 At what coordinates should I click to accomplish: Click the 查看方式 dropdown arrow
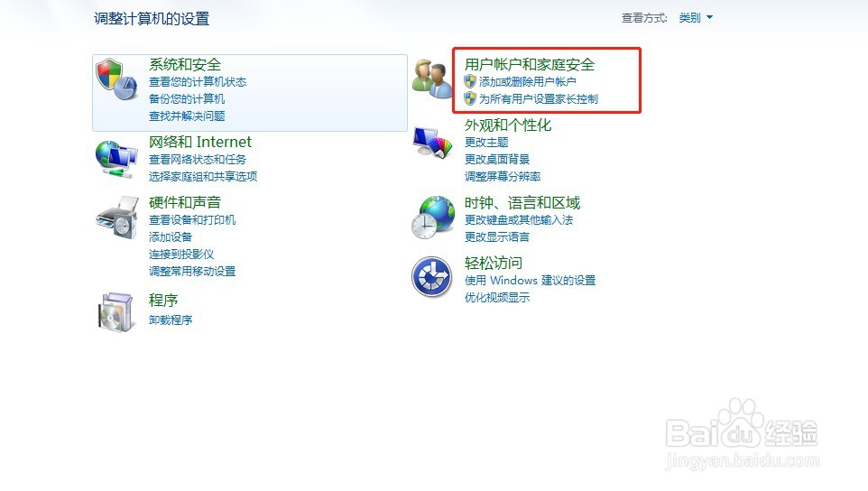coord(710,18)
